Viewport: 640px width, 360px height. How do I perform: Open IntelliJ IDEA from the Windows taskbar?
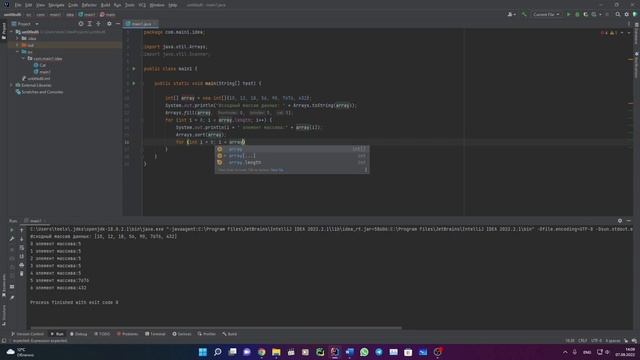tap(335, 352)
